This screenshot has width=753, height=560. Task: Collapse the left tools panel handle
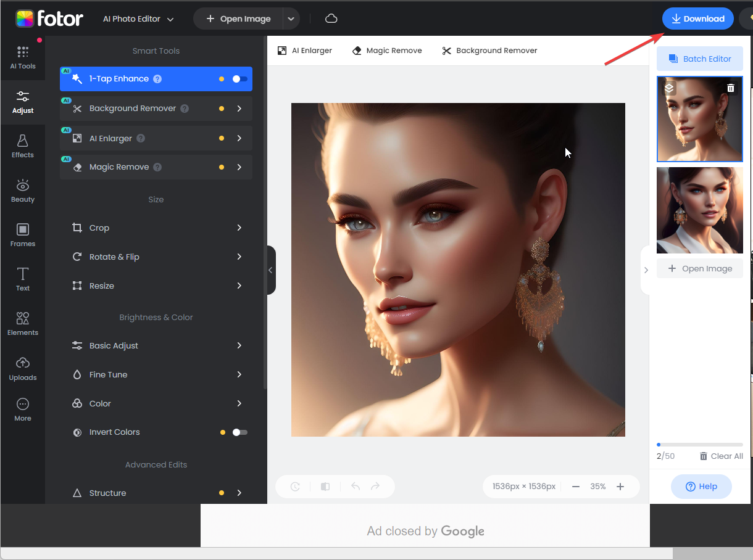271,270
